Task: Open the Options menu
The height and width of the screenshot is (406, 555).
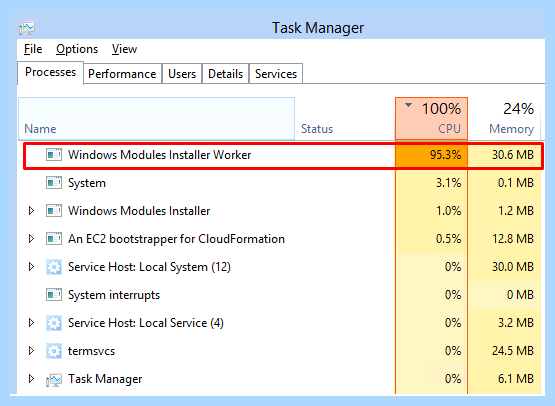Action: pos(77,49)
